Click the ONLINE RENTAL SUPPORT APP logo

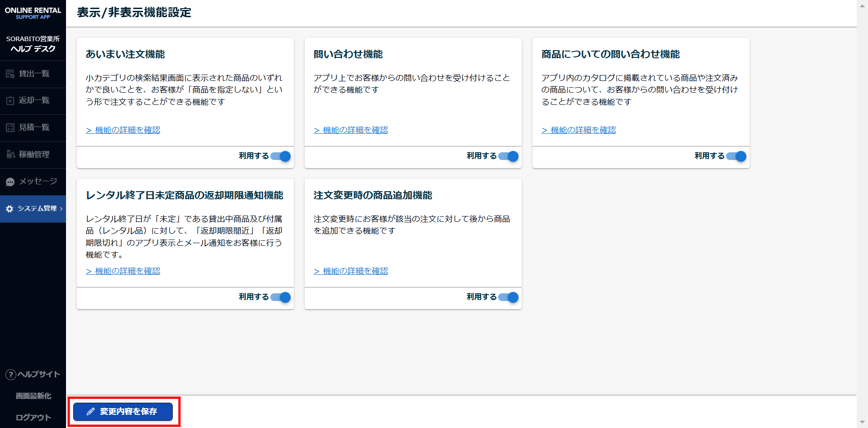click(33, 13)
